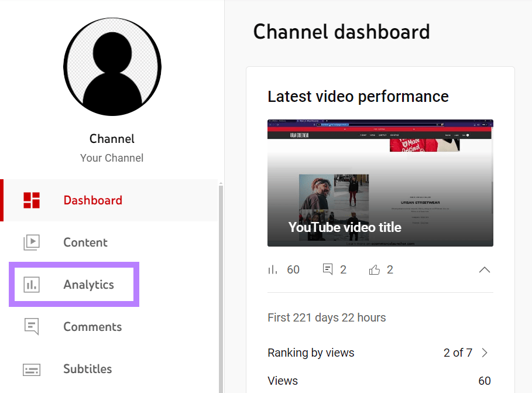
Task: Open the Analytics entry in the sidebar
Action: [88, 284]
